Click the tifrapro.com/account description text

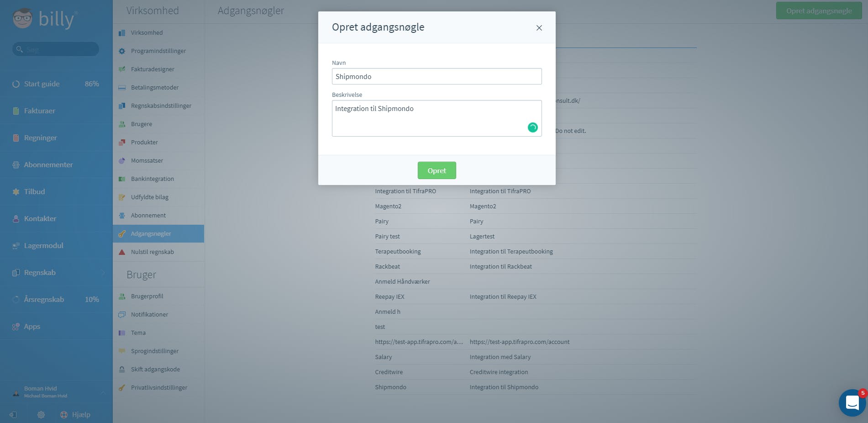tap(520, 342)
